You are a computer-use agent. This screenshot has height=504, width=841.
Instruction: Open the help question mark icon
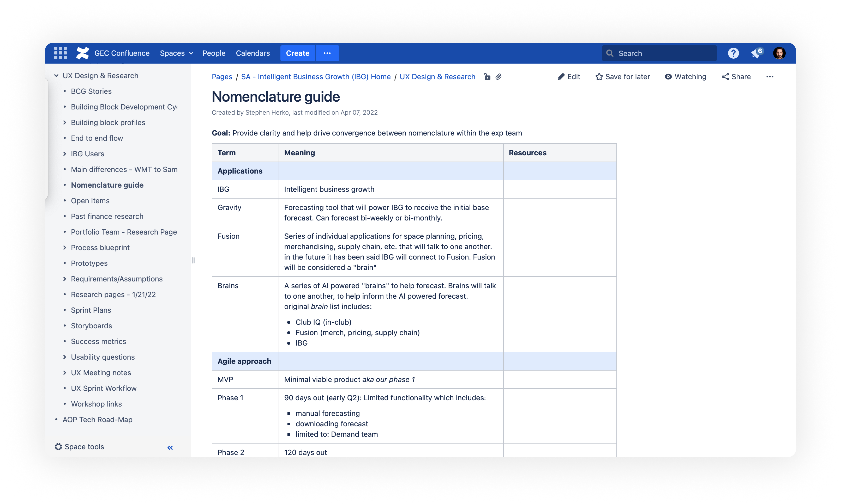[x=733, y=53]
